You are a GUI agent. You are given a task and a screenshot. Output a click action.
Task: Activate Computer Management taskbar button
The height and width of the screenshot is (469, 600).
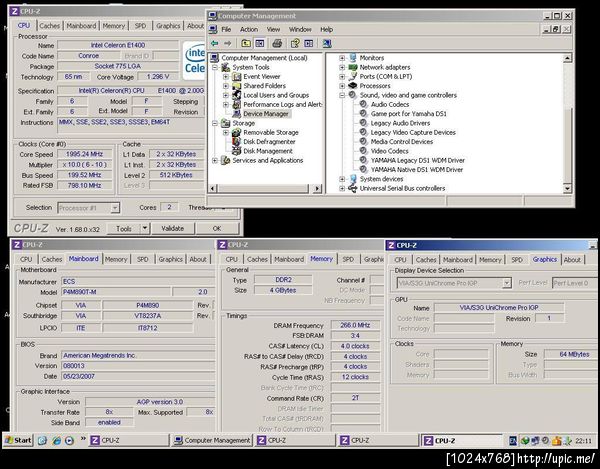click(x=212, y=441)
